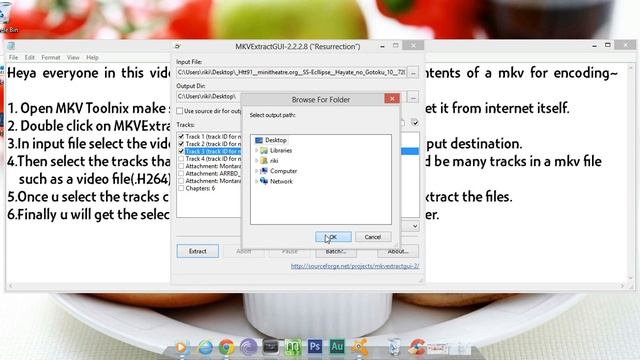Click the Output Dir browse ... button
The image size is (640, 360).
tap(413, 98)
